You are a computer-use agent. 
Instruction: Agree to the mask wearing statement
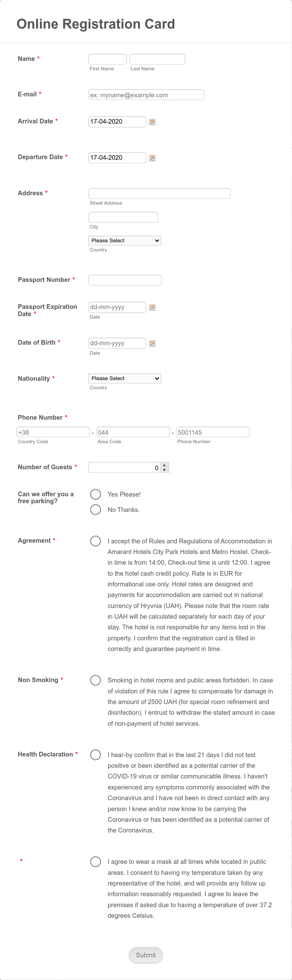(95, 862)
